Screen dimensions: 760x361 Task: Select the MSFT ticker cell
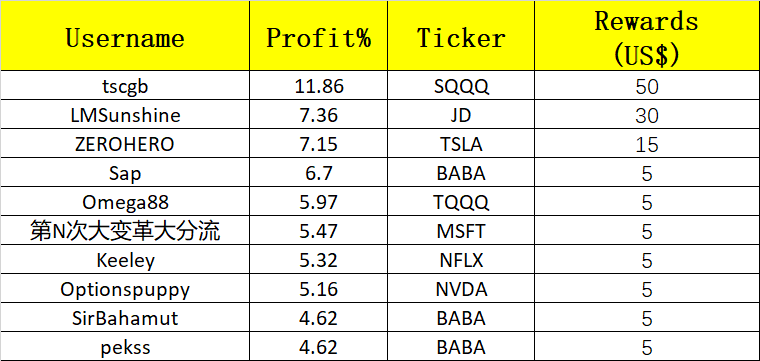tap(461, 231)
